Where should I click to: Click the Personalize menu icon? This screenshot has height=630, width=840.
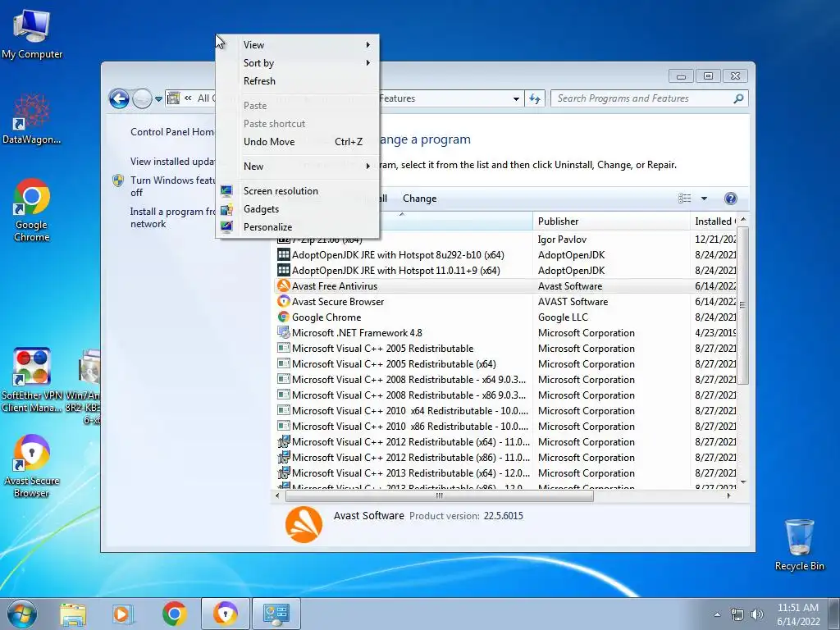pyautogui.click(x=226, y=226)
